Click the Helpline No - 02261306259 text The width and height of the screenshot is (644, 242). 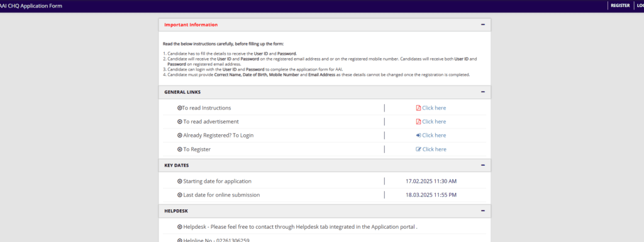coord(216,240)
